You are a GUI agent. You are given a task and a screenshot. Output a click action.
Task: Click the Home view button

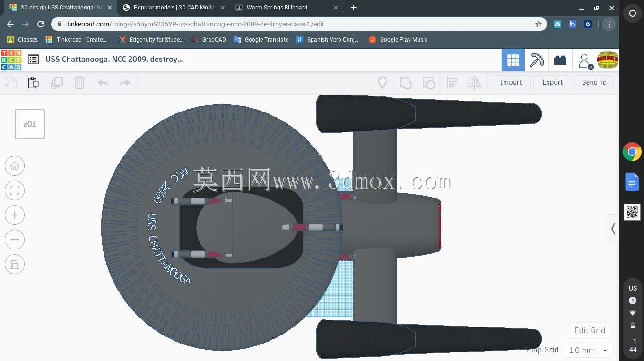pyautogui.click(x=15, y=166)
